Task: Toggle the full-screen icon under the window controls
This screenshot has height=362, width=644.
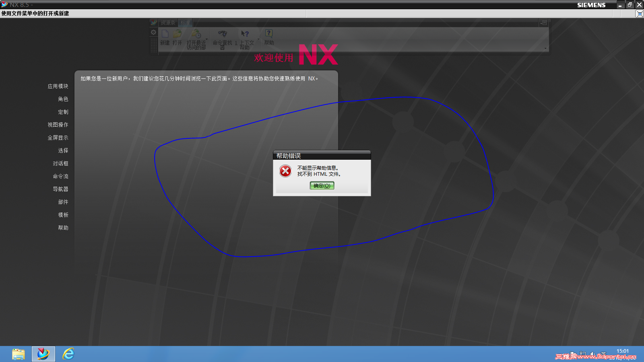Action: point(640,14)
